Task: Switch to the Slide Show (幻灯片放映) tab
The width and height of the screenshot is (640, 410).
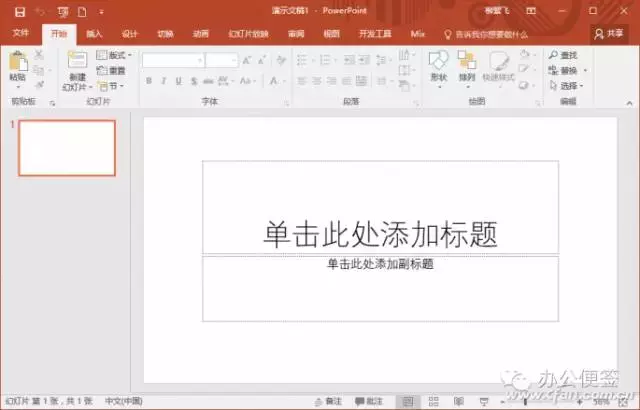Action: (248, 33)
